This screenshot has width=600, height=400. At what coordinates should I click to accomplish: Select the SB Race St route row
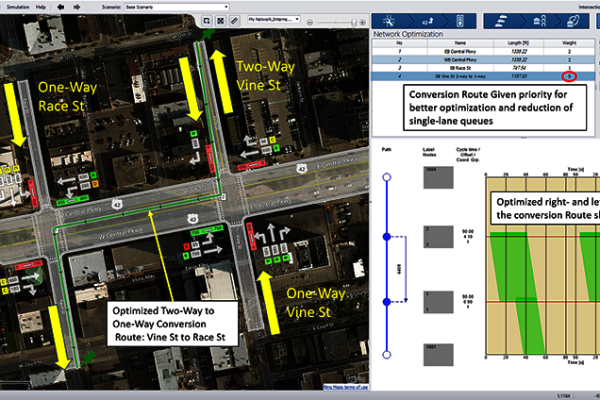pos(484,68)
